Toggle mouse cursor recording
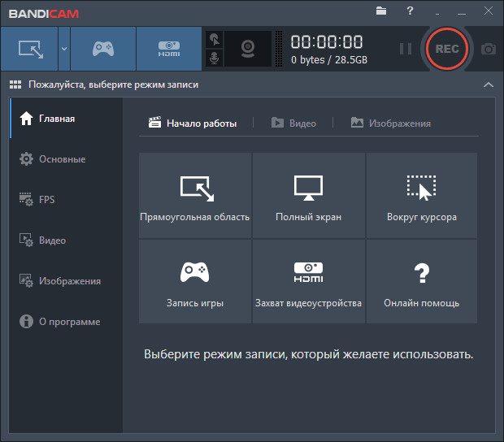Viewport: 504px width, 442px height. coord(215,39)
